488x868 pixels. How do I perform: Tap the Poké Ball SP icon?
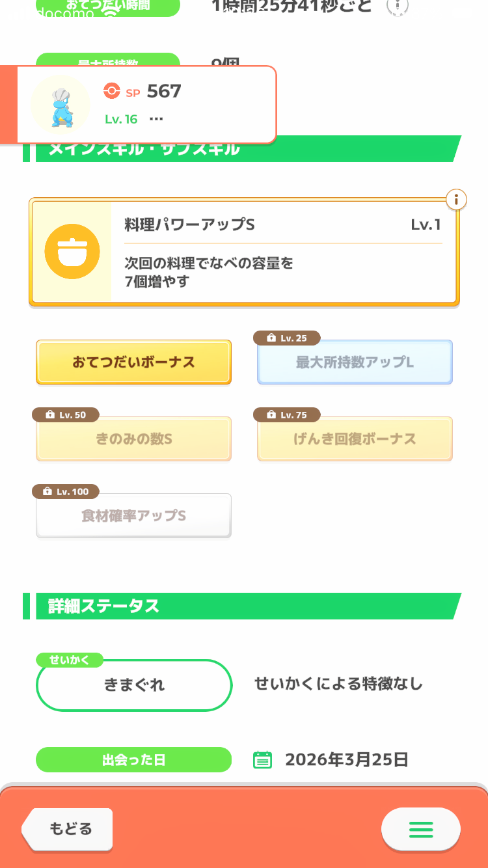click(112, 92)
